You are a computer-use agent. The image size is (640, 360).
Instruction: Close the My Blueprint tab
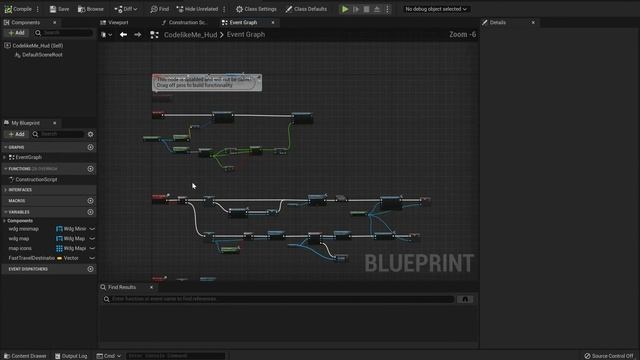(x=55, y=123)
